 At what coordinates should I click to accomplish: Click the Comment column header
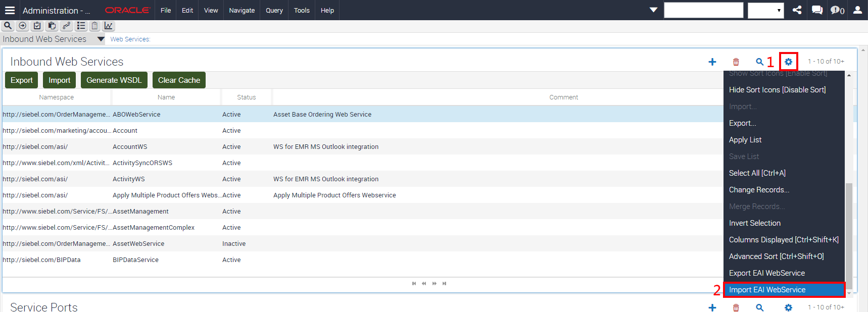point(564,97)
